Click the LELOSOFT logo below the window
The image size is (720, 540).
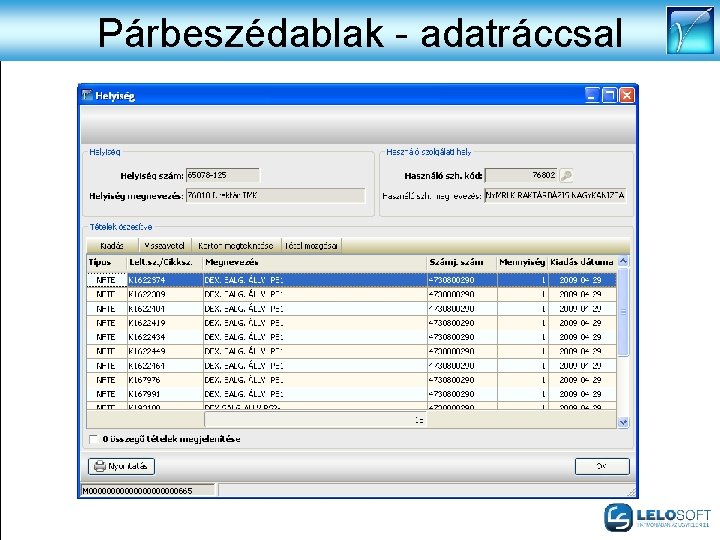point(657,518)
